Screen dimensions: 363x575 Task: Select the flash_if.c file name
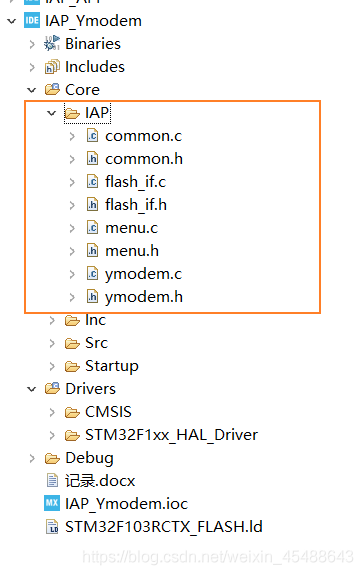point(136,182)
